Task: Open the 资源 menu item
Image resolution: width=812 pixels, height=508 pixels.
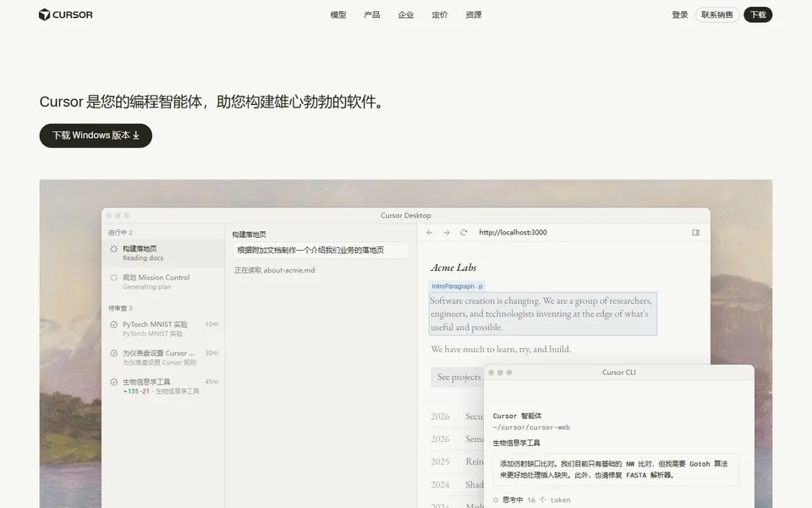Action: click(474, 15)
